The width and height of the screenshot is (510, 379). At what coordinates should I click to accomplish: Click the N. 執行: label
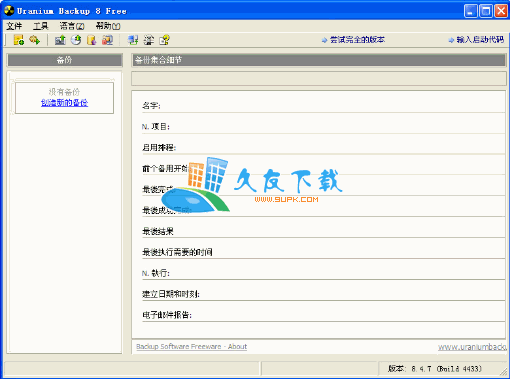tap(156, 273)
